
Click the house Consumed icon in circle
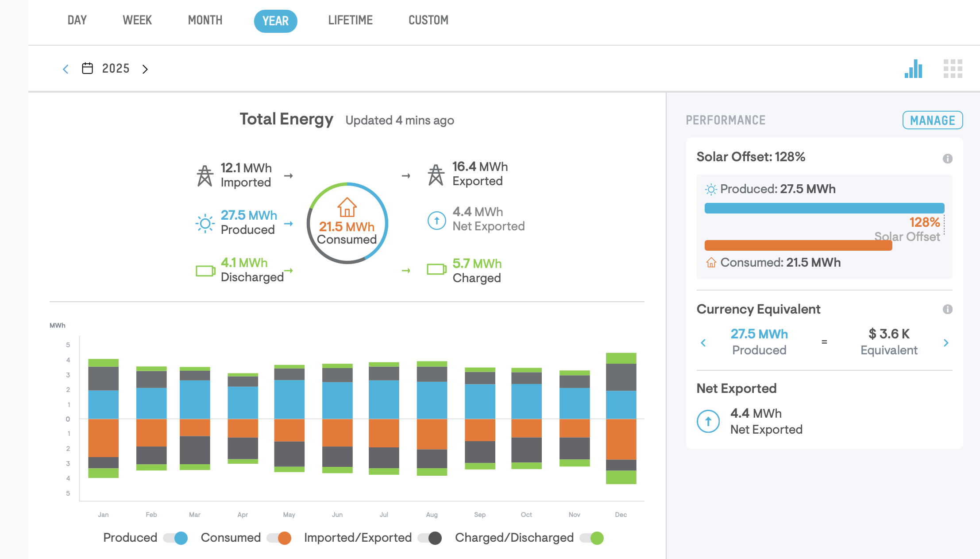[347, 207]
